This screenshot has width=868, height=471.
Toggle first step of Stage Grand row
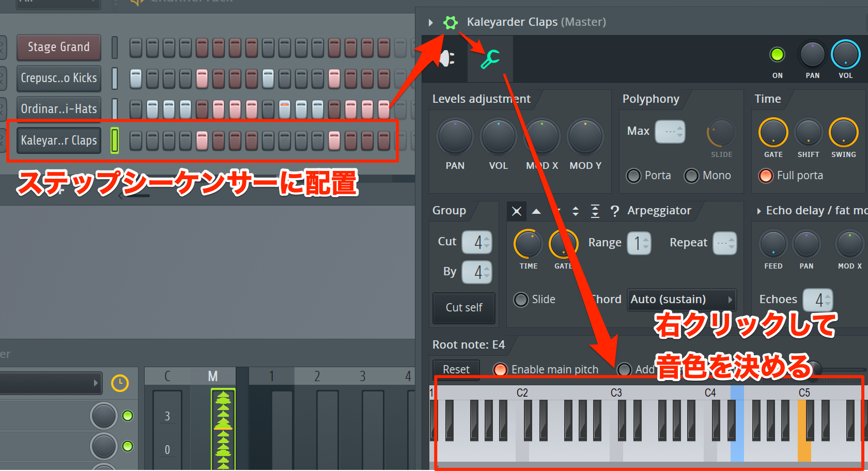(x=136, y=48)
